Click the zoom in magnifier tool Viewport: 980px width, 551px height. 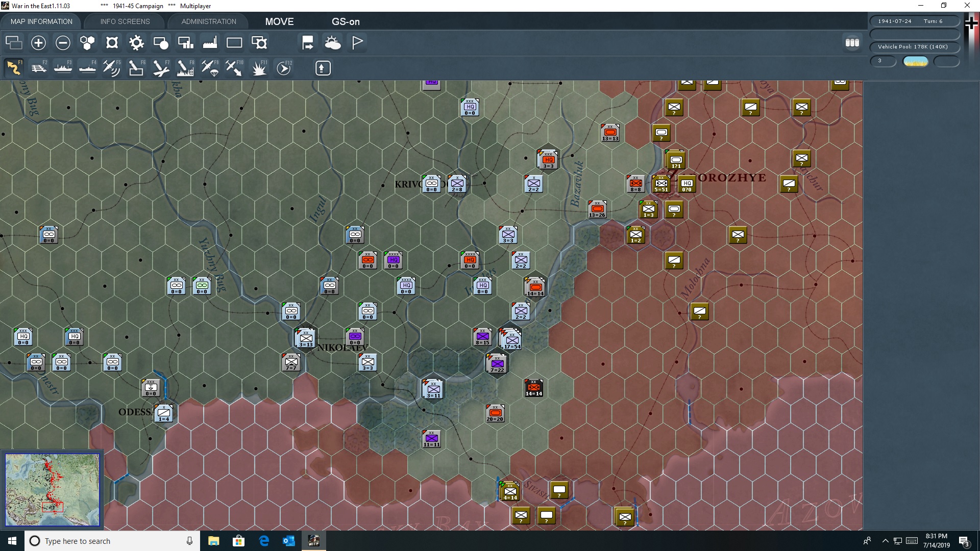(x=38, y=43)
